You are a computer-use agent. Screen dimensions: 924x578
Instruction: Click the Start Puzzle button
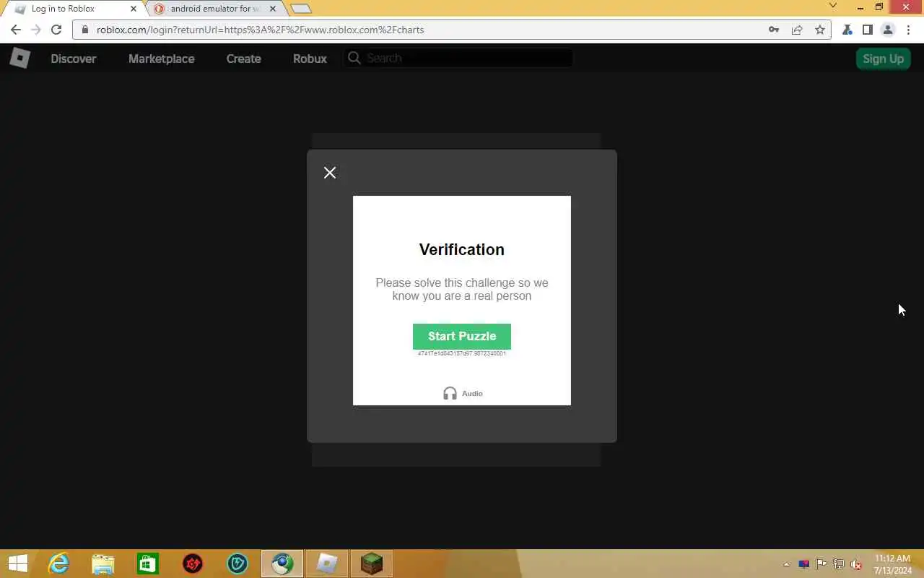(x=462, y=336)
